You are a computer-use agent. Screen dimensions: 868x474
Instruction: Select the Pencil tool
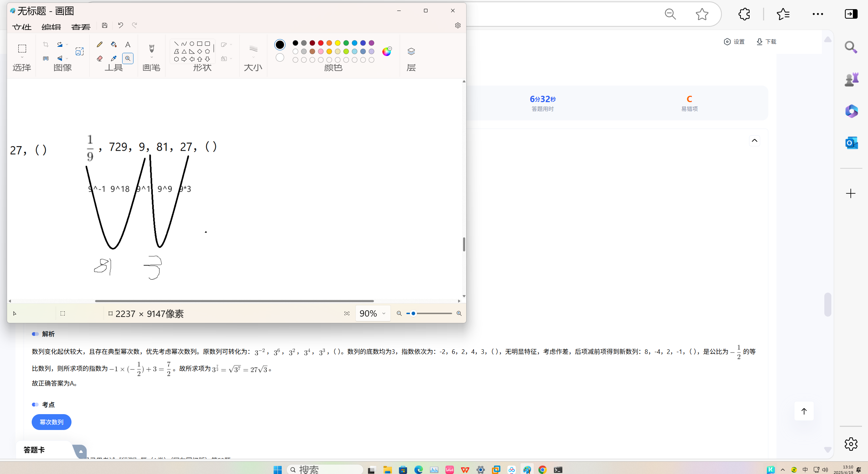click(x=100, y=44)
